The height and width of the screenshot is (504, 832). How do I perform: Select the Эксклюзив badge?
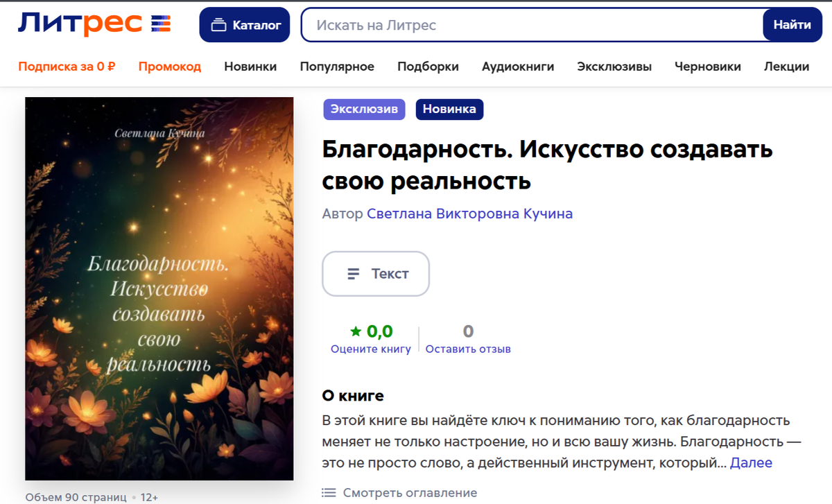tap(364, 109)
